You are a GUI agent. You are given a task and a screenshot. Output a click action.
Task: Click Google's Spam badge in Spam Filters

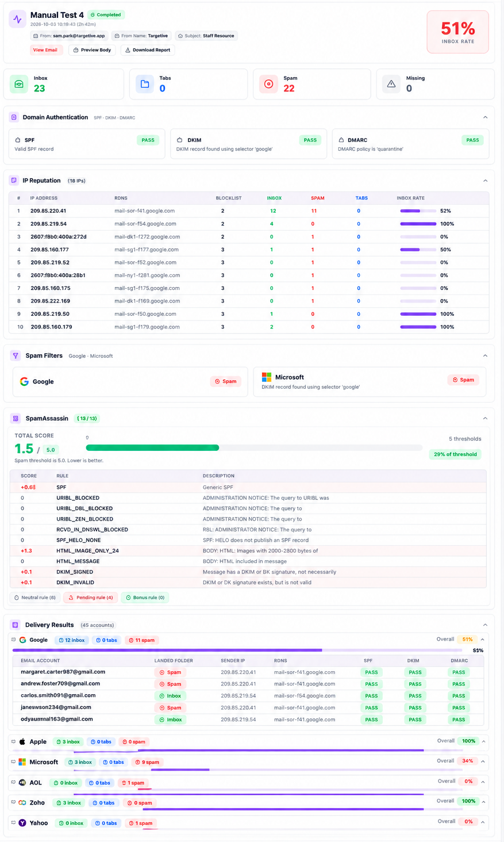(x=226, y=381)
